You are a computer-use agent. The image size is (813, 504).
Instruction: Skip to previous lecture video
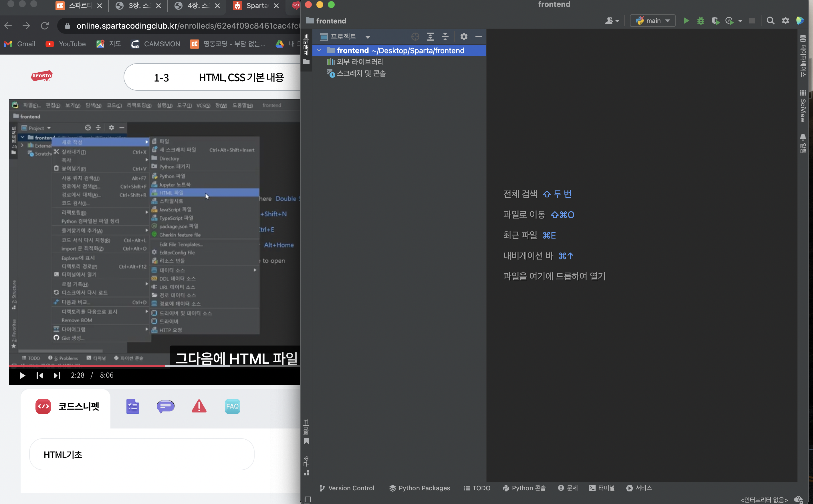coord(40,376)
